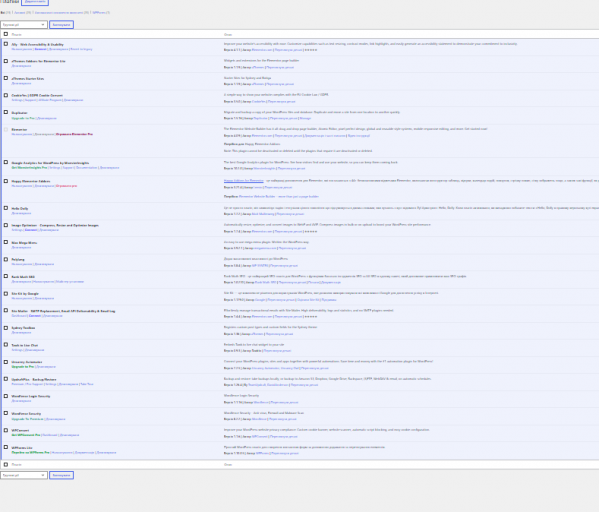
Task: Open Get MonsterInsights Pro link
Action: click(x=29, y=168)
